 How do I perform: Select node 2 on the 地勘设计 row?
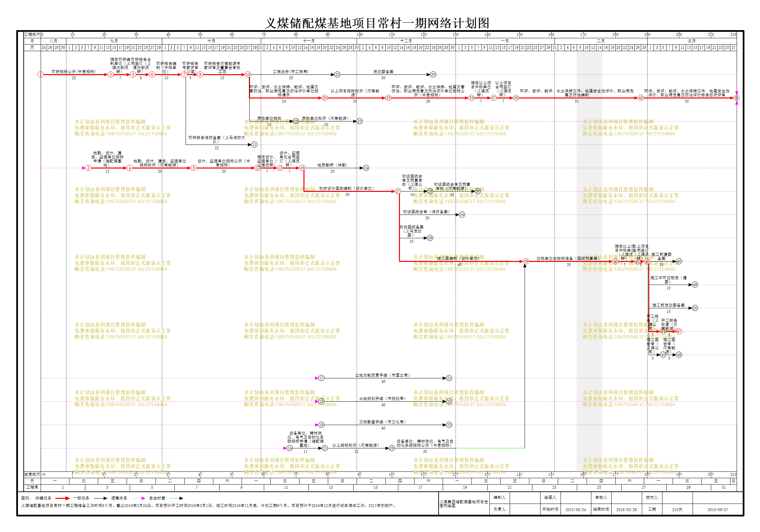pyautogui.click(x=88, y=168)
